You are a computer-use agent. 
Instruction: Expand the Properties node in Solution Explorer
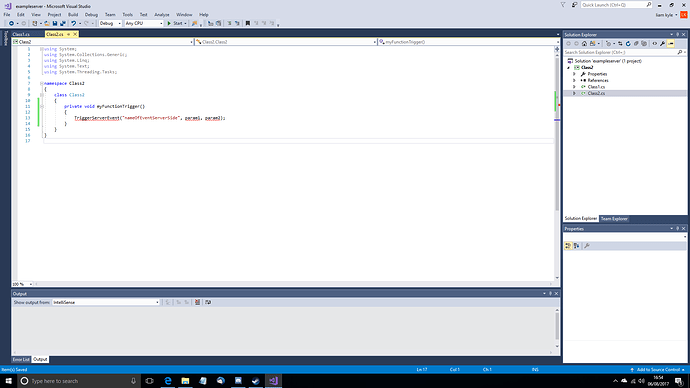pyautogui.click(x=574, y=74)
